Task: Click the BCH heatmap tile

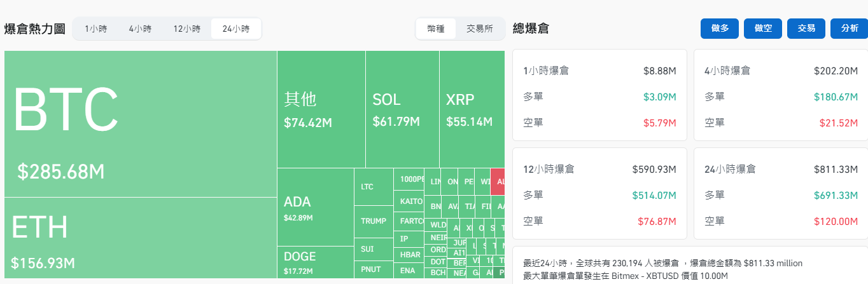Action: (436, 273)
